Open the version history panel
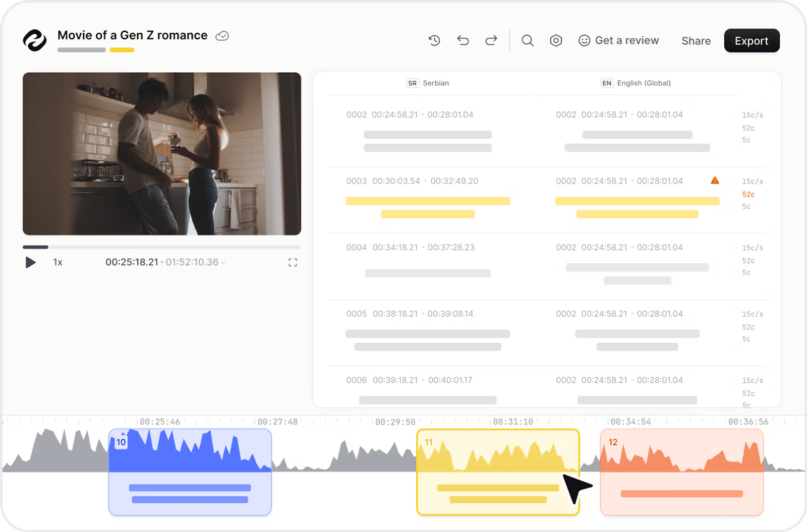The image size is (807, 532). pyautogui.click(x=434, y=40)
